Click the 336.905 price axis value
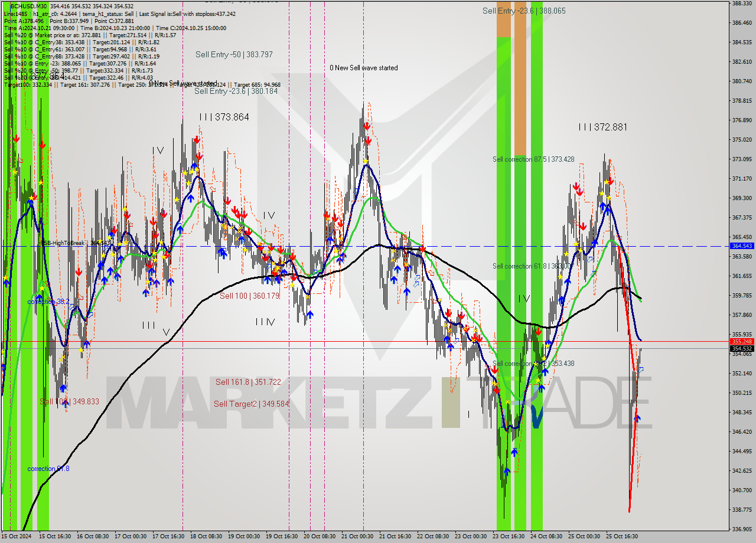This screenshot has width=756, height=543. point(742,529)
